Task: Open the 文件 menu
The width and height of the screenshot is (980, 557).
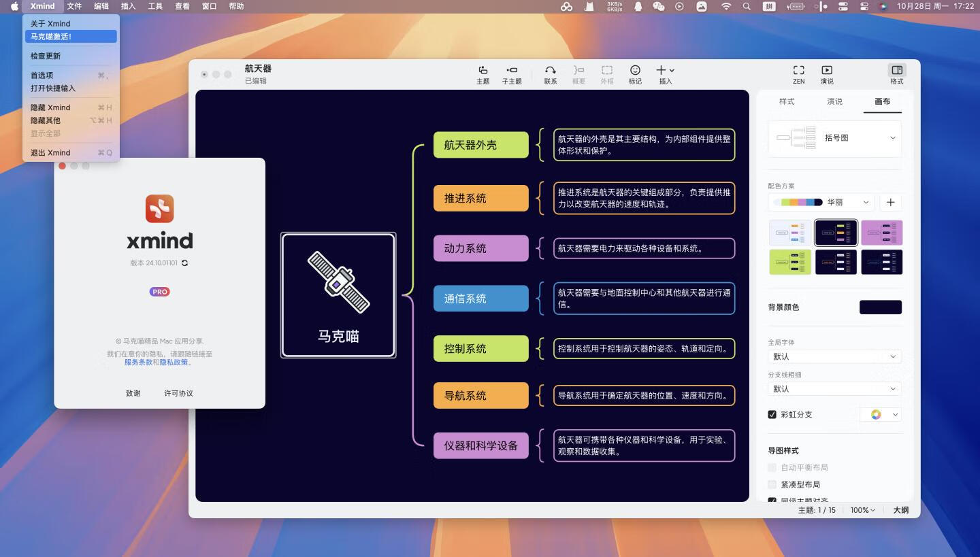Action: [74, 6]
